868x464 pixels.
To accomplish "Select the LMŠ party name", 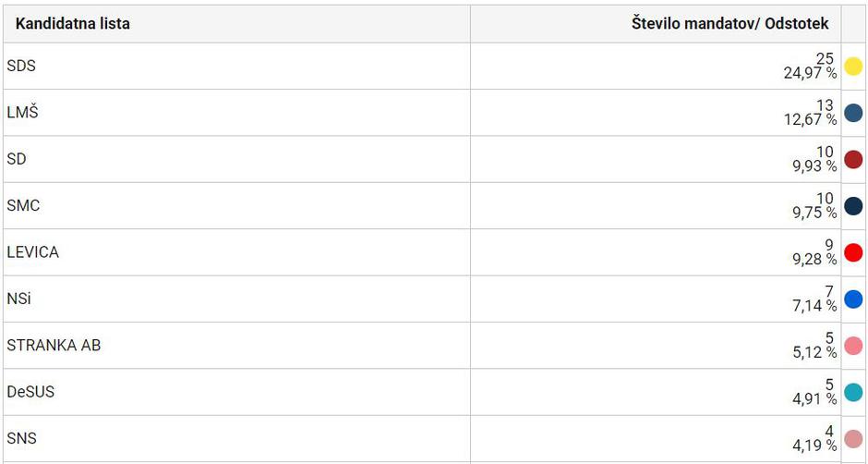I will pos(22,113).
